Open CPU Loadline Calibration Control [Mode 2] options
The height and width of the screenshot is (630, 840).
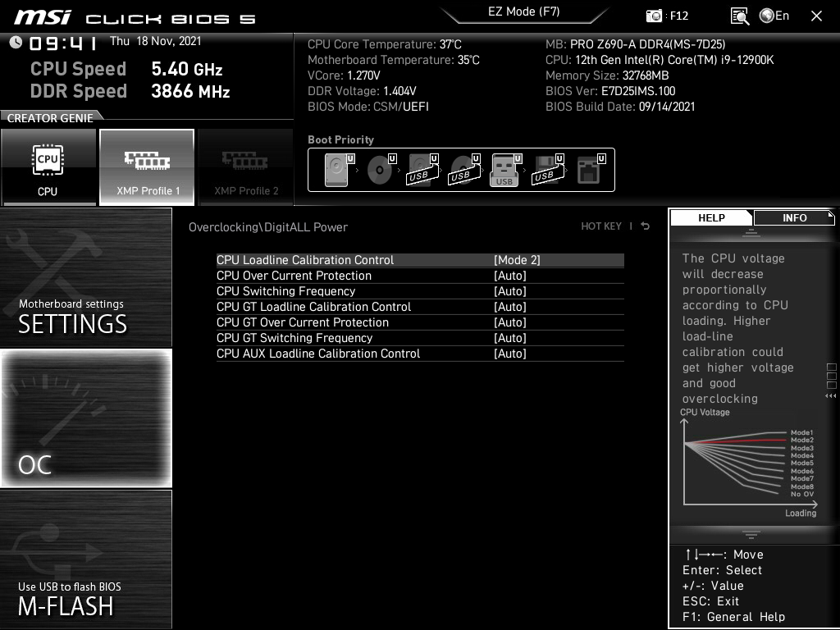pyautogui.click(x=420, y=260)
